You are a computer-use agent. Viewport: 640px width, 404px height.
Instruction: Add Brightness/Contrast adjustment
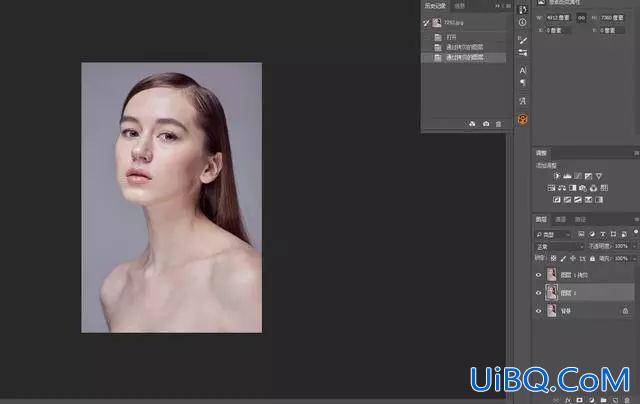pyautogui.click(x=557, y=176)
